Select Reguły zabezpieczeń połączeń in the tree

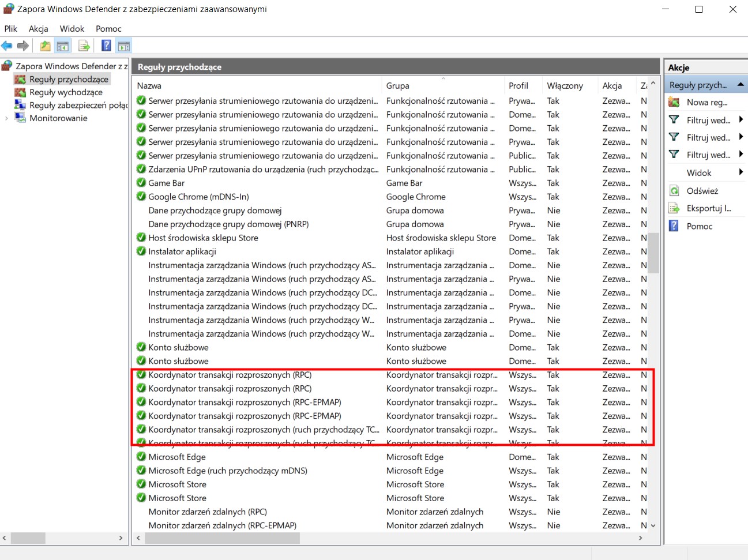coord(78,105)
